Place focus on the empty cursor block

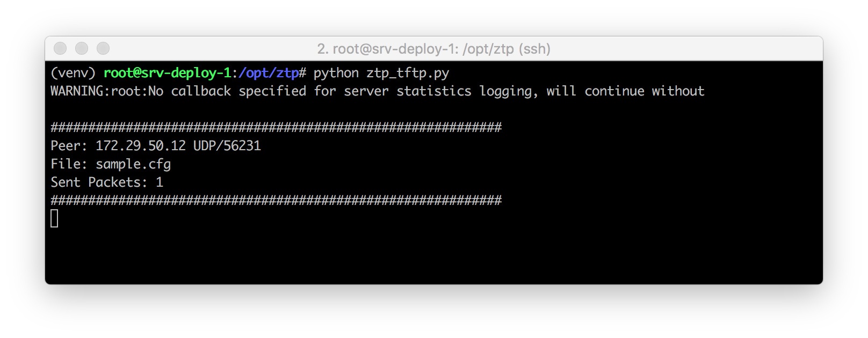(53, 219)
